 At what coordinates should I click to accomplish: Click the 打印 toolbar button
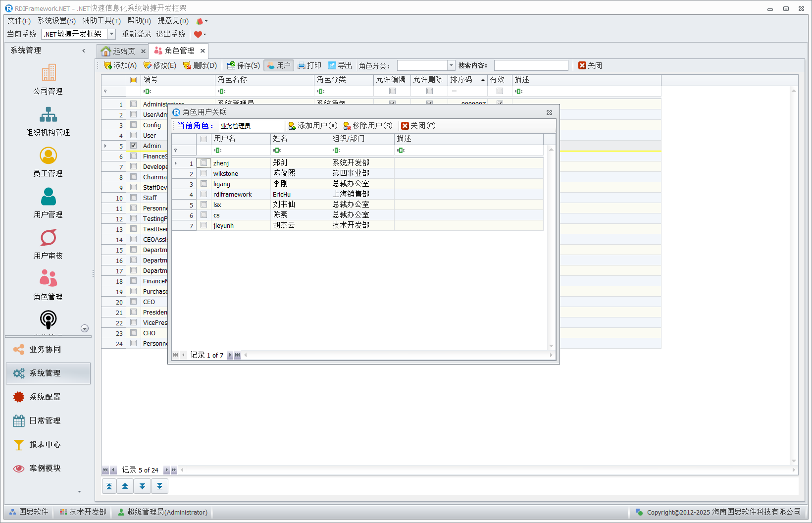click(x=309, y=65)
